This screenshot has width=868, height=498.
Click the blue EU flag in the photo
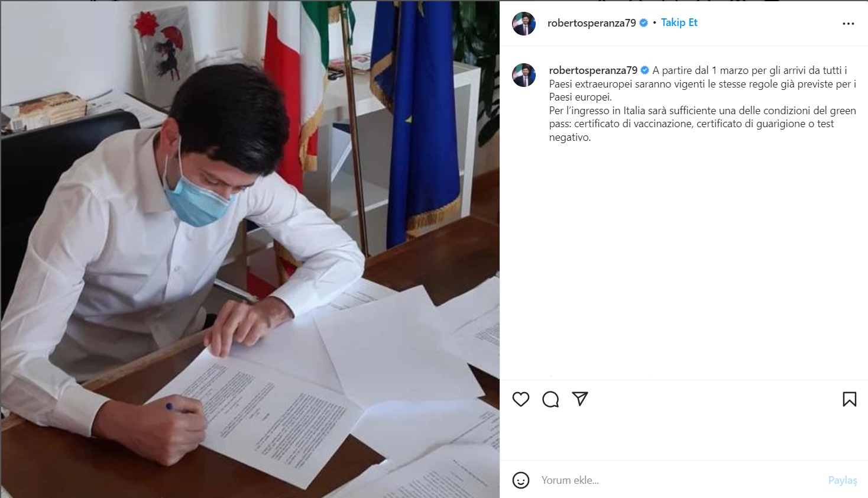tap(417, 118)
